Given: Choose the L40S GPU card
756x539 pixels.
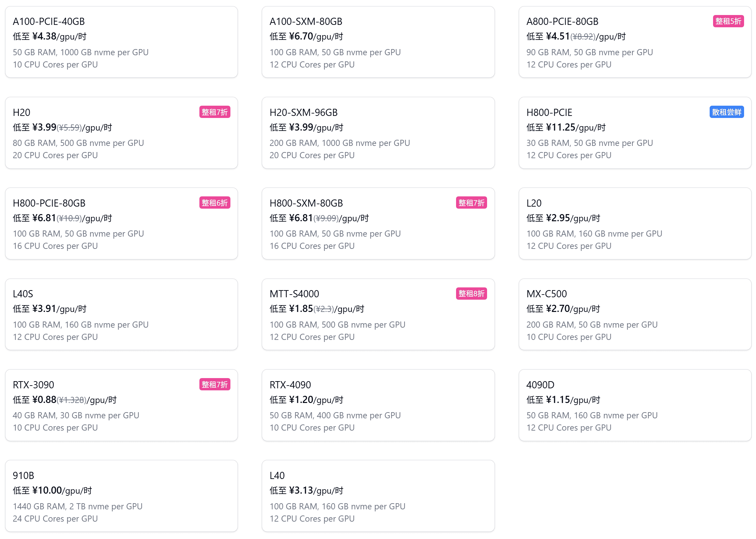Looking at the screenshot, I should [121, 314].
